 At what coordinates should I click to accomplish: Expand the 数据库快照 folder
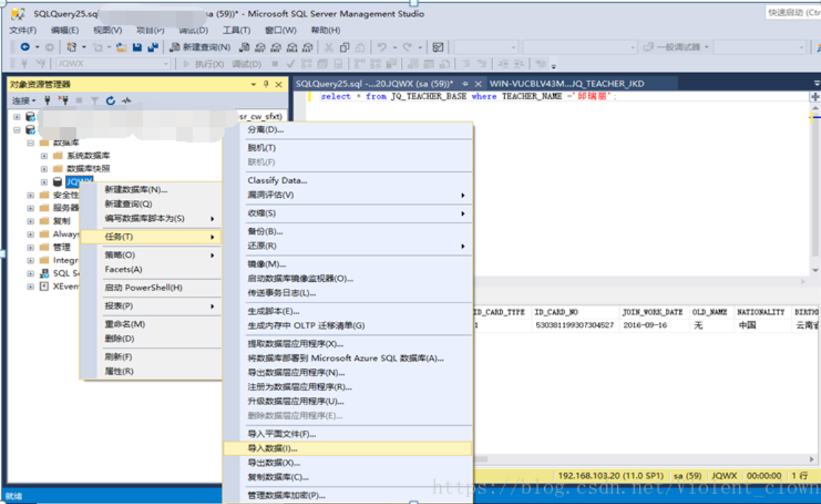click(x=44, y=169)
